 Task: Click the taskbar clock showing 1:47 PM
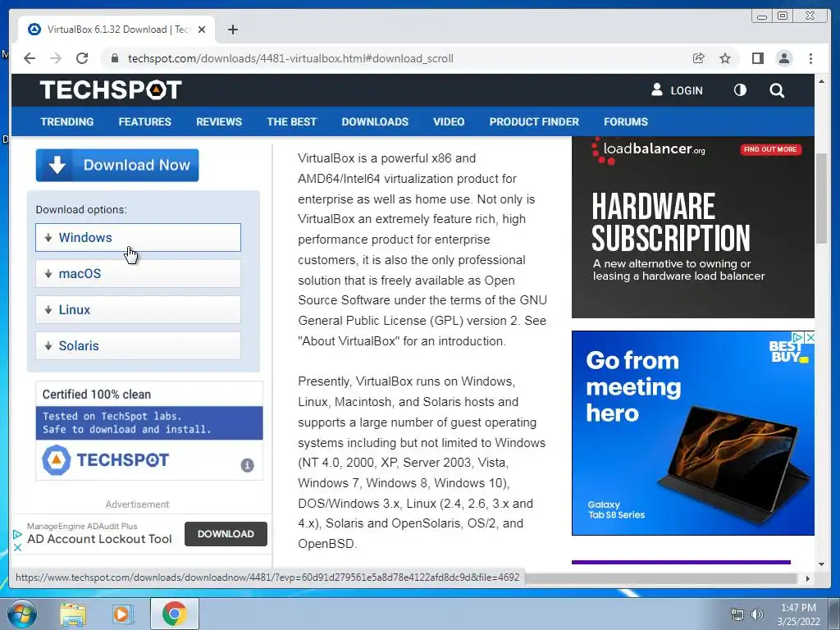pyautogui.click(x=798, y=614)
